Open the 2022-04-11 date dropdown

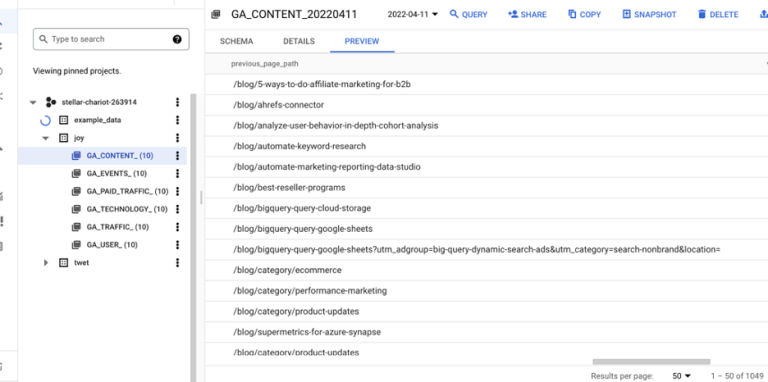(x=413, y=14)
